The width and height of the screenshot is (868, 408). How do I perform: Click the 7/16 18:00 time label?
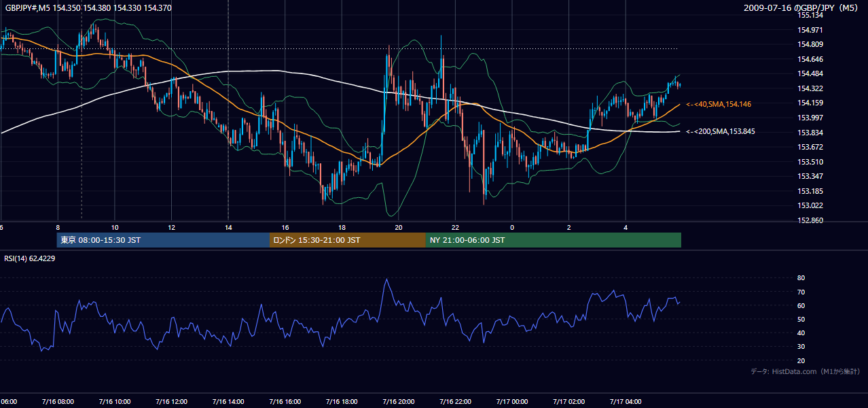[342, 401]
